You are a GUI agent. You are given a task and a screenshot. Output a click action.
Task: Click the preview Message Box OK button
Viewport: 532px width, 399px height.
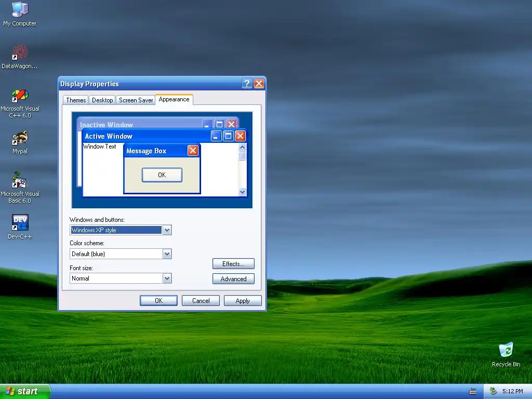pos(162,175)
